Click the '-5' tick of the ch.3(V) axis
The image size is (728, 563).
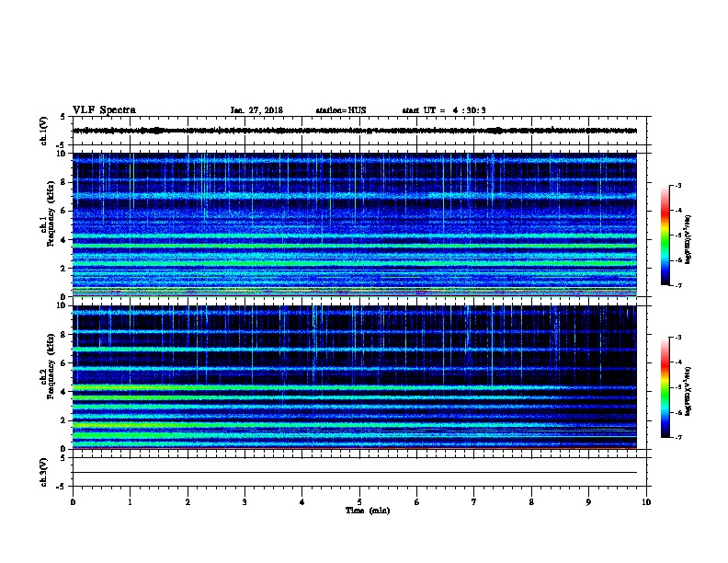[x=62, y=487]
